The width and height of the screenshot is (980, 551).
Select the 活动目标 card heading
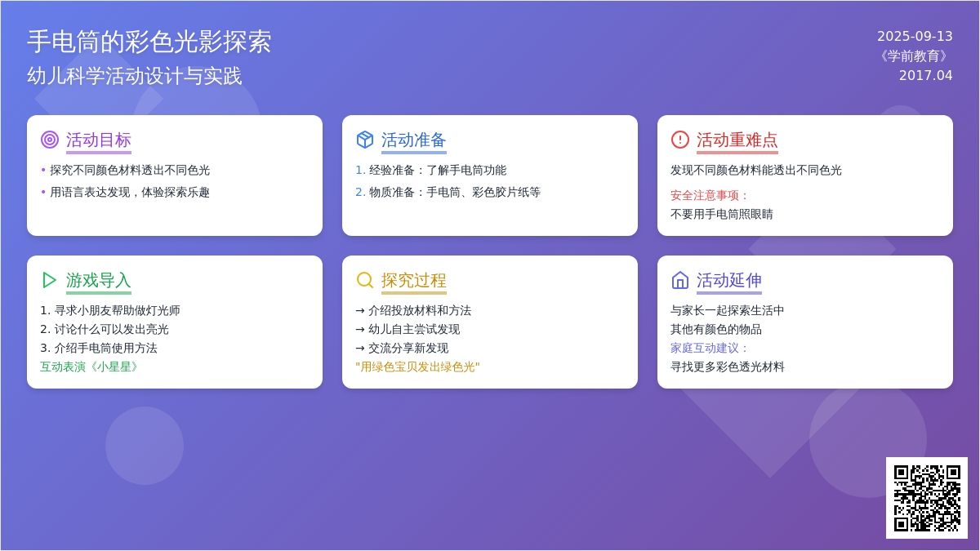(99, 140)
